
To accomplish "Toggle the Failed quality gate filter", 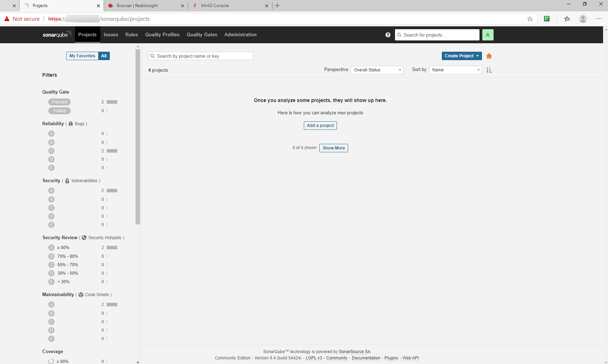I will [x=59, y=111].
